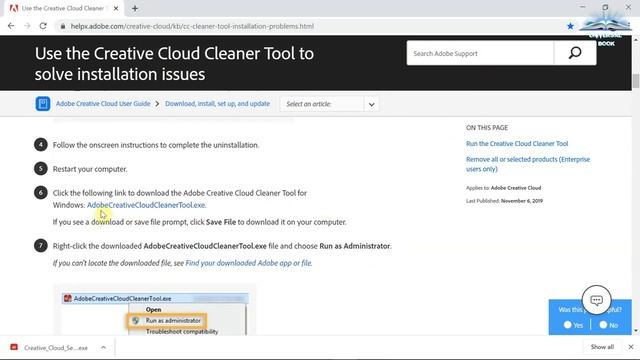Click the page title heading text

[174, 64]
